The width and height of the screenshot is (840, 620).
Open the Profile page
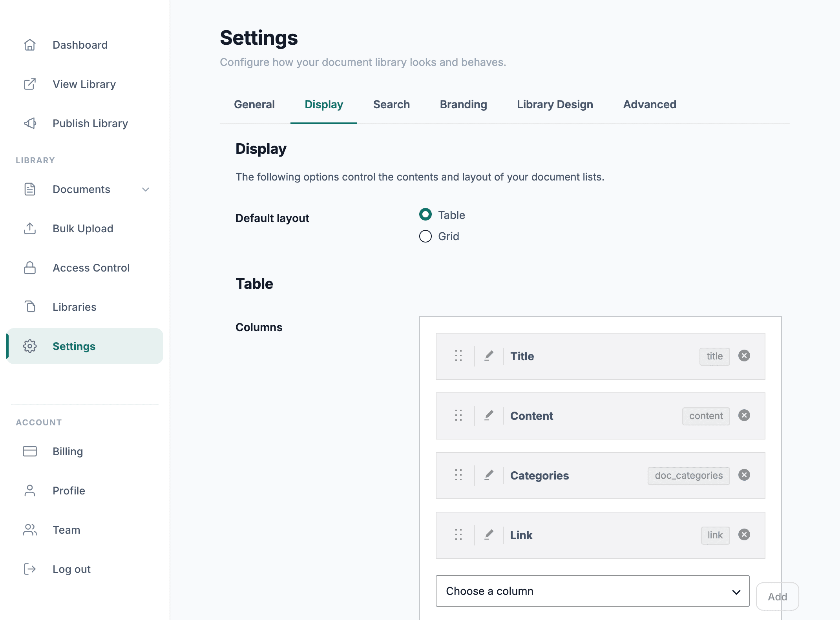click(x=85, y=491)
